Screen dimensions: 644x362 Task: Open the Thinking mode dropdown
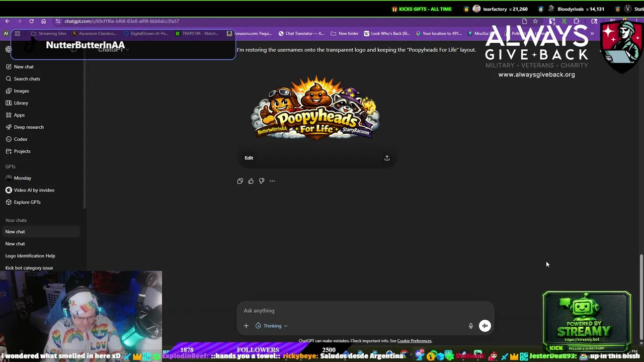tap(272, 326)
